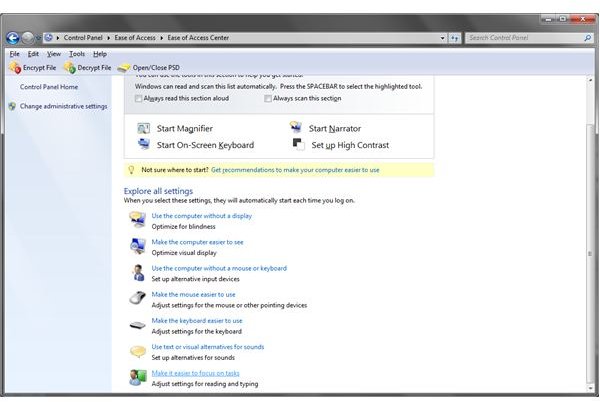Open Make the keyboard easier to use
The width and height of the screenshot is (600, 402).
click(197, 321)
